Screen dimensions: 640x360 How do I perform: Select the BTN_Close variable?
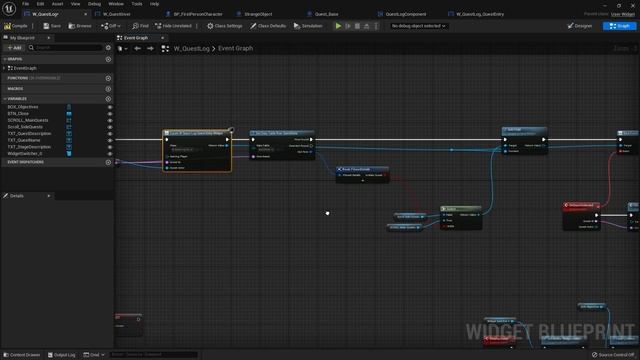(x=18, y=113)
